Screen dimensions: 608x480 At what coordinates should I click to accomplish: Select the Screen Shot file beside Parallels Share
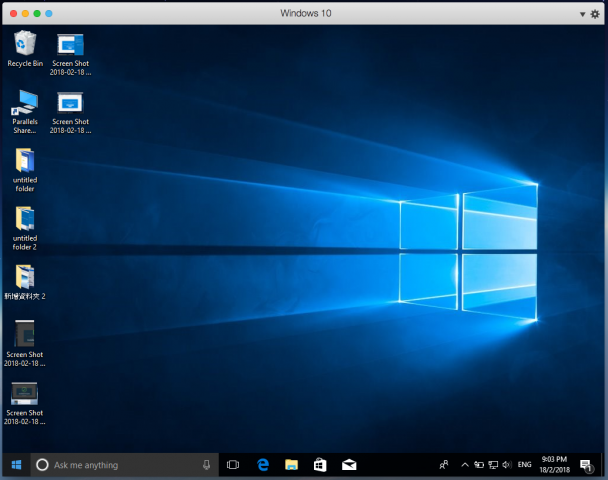click(70, 113)
